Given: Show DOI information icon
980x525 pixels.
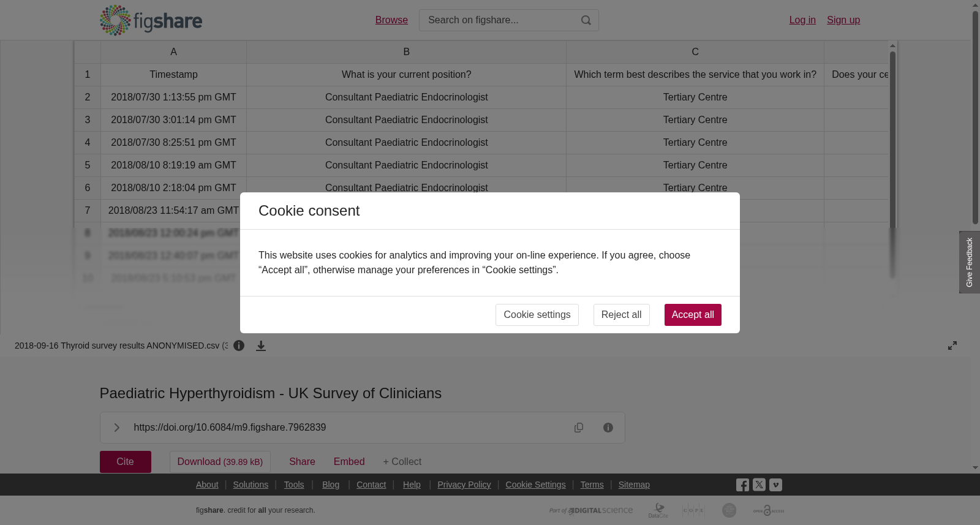Looking at the screenshot, I should (x=608, y=428).
